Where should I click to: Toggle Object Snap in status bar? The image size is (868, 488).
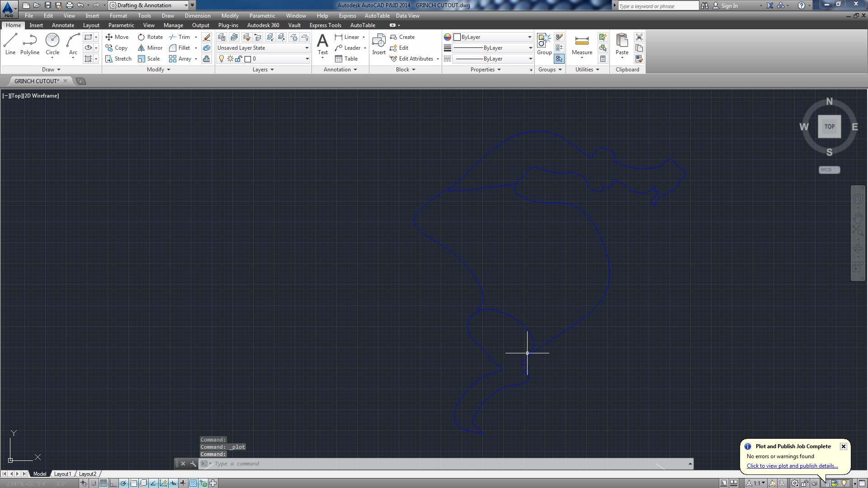coord(133,483)
